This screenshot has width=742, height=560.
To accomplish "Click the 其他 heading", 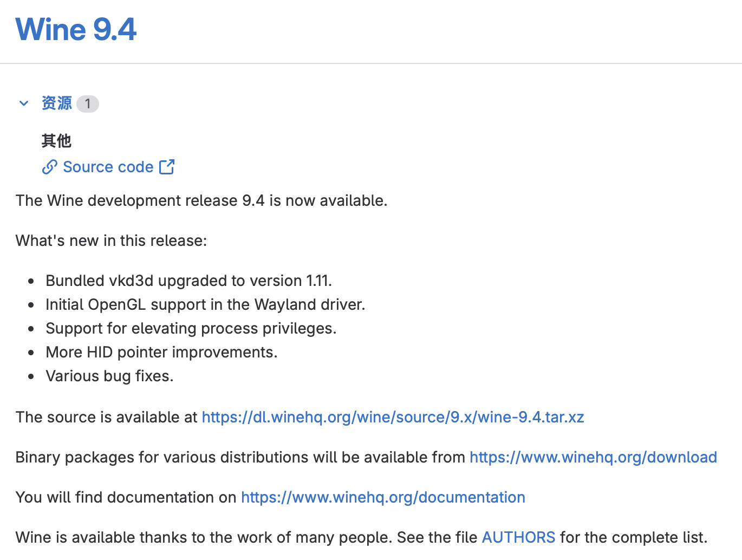I will pos(56,141).
